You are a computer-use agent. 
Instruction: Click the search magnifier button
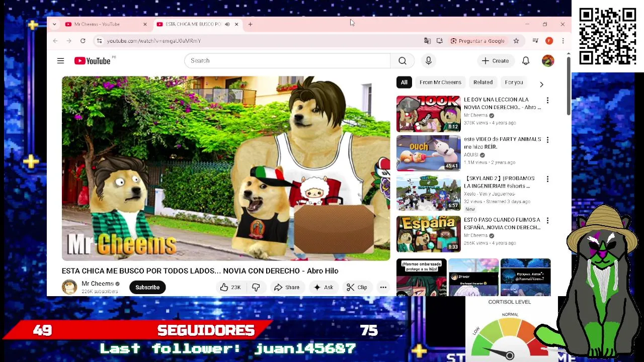point(403,61)
